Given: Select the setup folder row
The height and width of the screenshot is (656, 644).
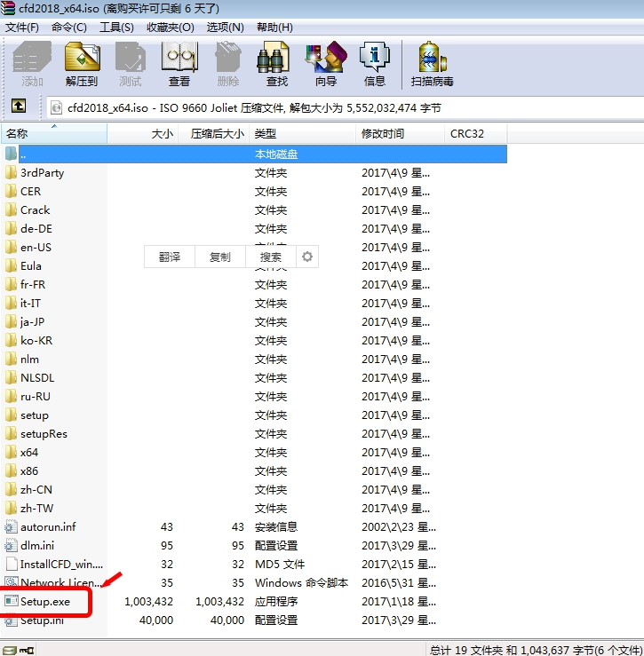Looking at the screenshot, I should pyautogui.click(x=254, y=415).
